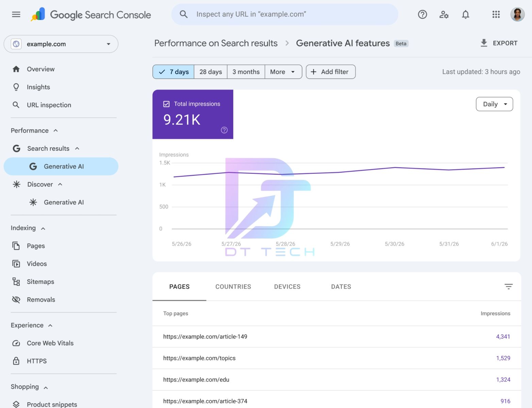Select the 28 days date range
The width and height of the screenshot is (532, 408).
211,72
